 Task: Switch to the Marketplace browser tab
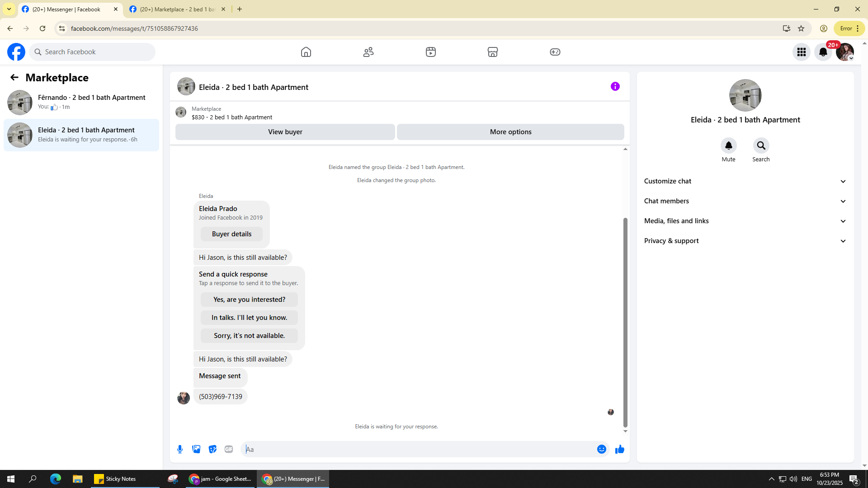point(177,9)
